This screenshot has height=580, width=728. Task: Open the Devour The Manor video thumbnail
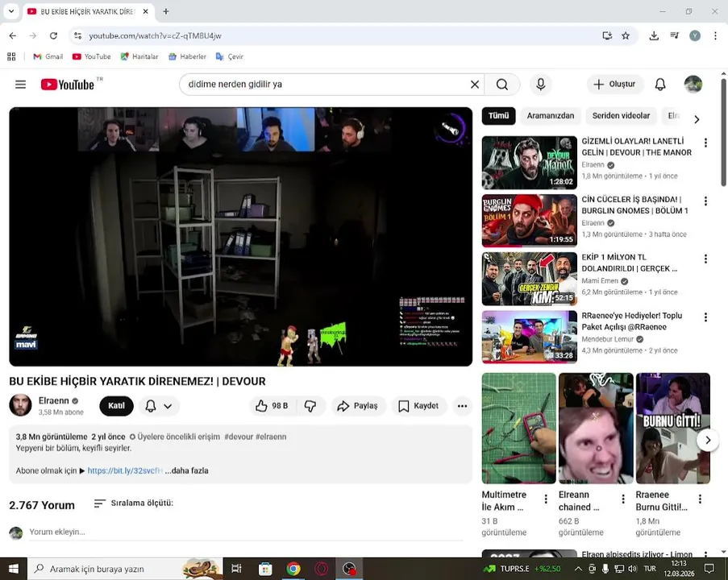pyautogui.click(x=530, y=163)
